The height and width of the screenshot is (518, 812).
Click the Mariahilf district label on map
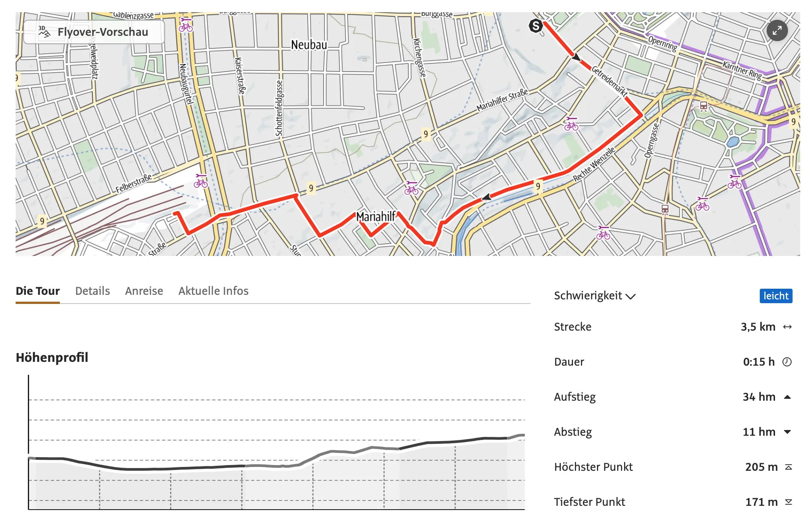click(376, 217)
